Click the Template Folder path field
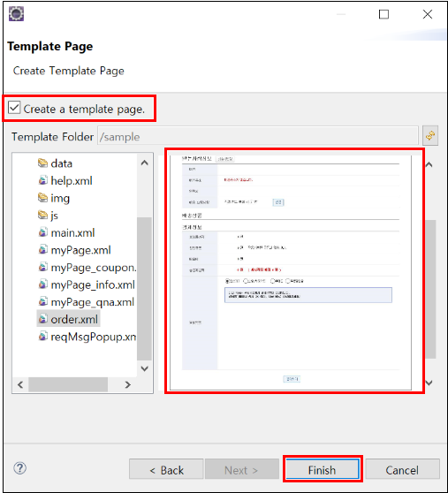The height and width of the screenshot is (493, 448). click(x=258, y=136)
